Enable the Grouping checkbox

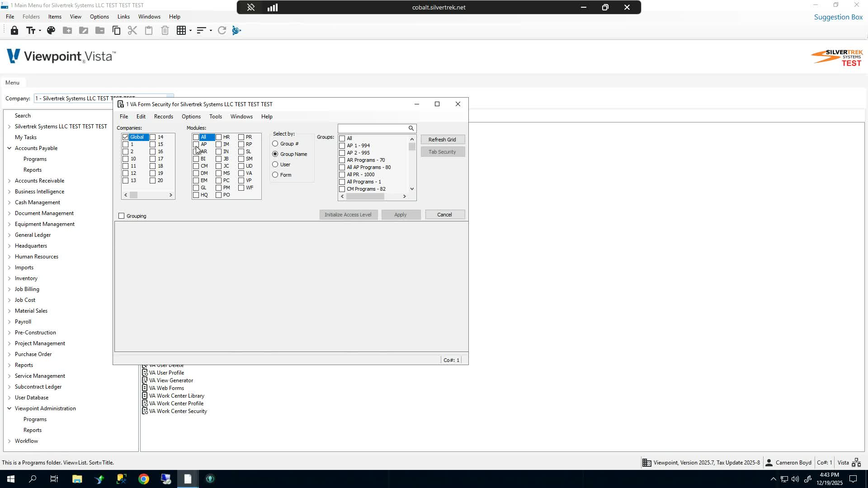click(x=121, y=216)
